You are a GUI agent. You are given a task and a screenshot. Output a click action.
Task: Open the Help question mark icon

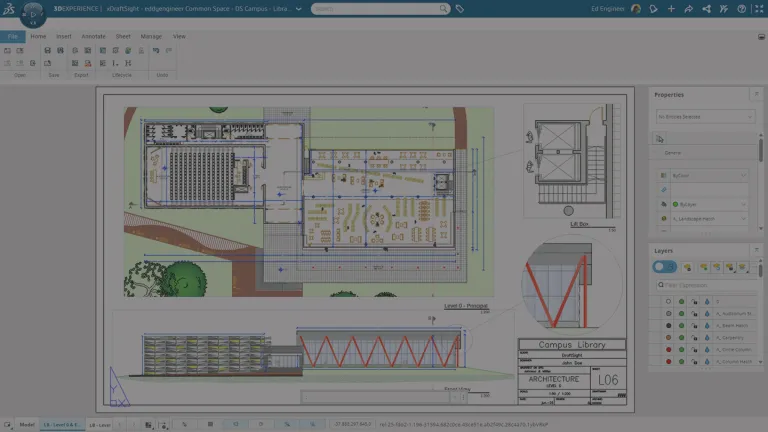tap(741, 9)
